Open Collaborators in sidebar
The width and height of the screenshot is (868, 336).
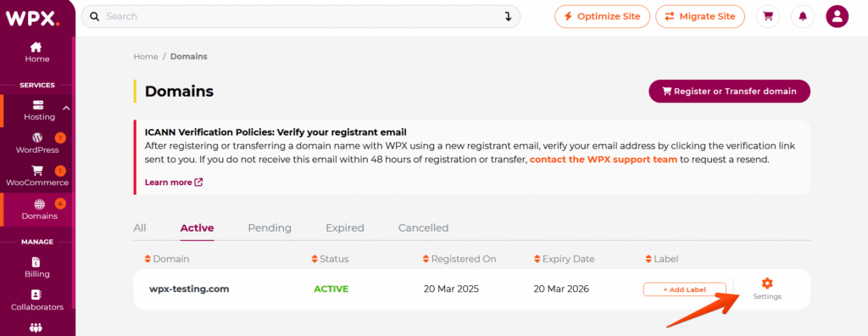click(x=37, y=300)
